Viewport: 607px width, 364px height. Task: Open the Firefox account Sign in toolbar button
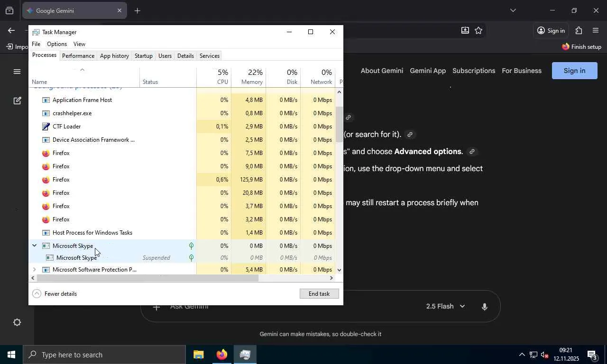[551, 30]
